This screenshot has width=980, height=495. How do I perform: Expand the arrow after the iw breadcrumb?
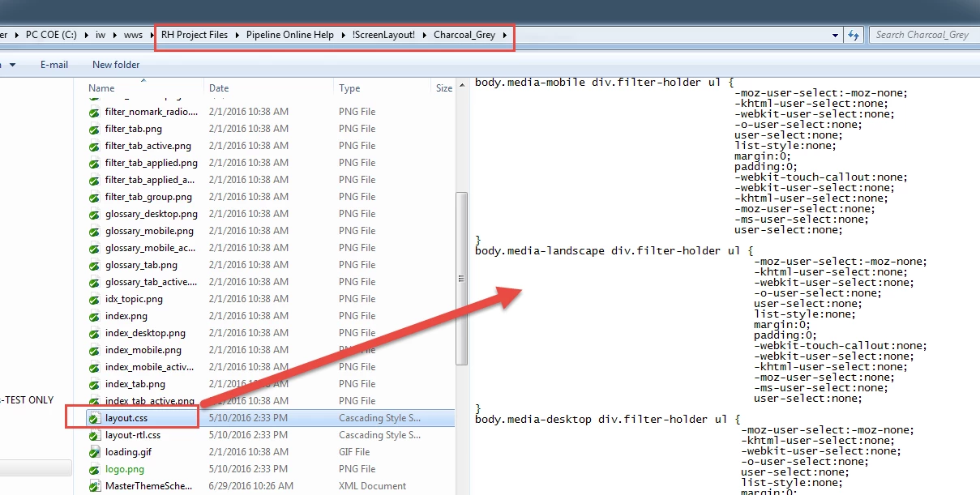coord(114,35)
